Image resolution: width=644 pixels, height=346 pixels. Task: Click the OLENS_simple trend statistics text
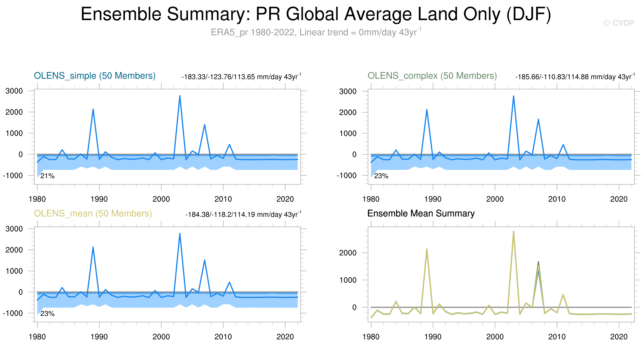(x=241, y=77)
